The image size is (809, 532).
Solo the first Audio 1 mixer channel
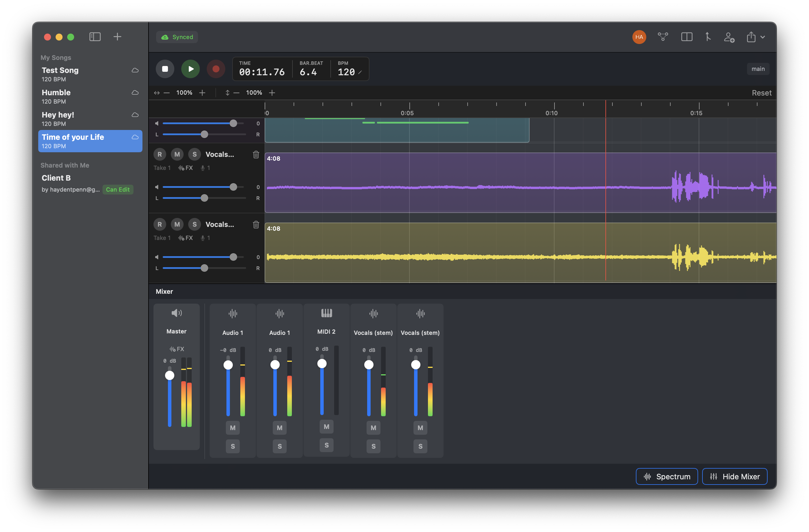tap(233, 446)
